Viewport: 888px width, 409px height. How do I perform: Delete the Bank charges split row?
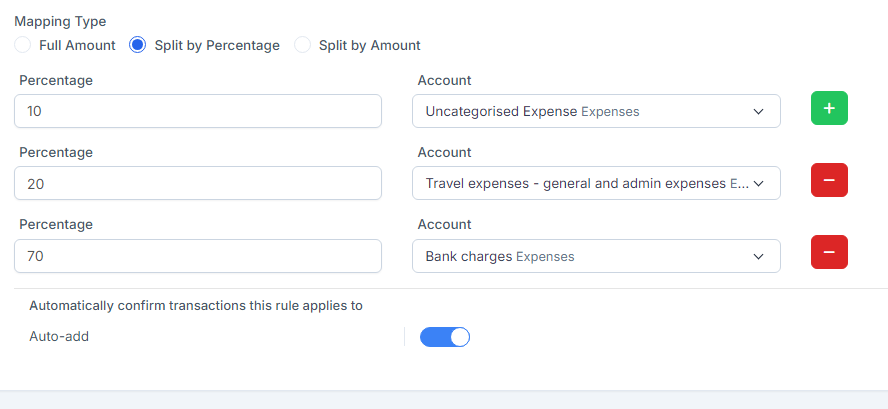[828, 252]
